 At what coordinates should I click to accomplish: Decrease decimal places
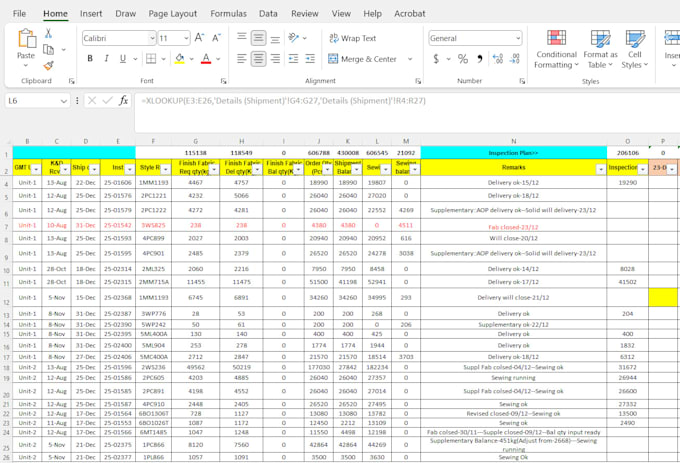[x=515, y=59]
